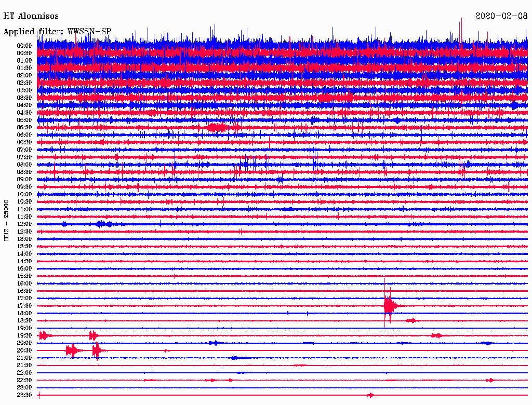Click the small red burst on the 18:30 trace
532x405 pixels.
(411, 320)
